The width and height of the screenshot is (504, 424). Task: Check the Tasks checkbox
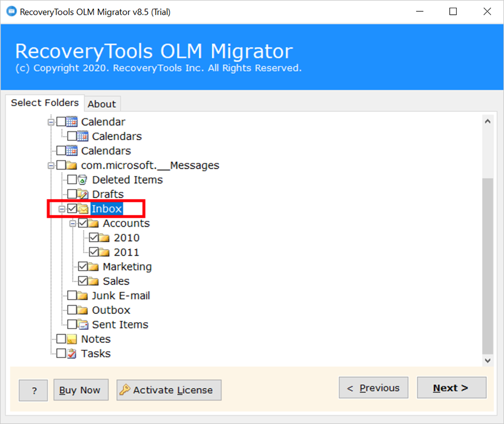(61, 353)
